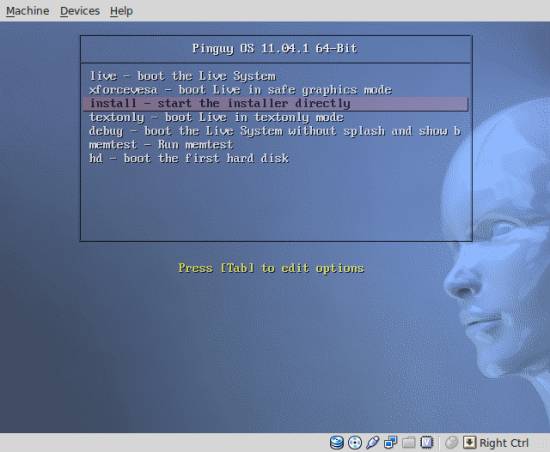Click the network adapters status icon
The image size is (550, 452).
390,443
